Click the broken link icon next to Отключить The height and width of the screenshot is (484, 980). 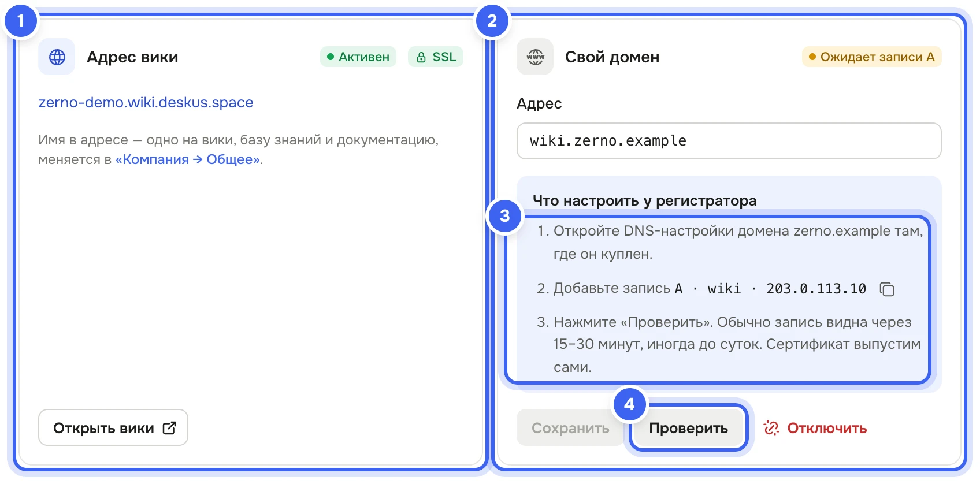click(x=771, y=428)
